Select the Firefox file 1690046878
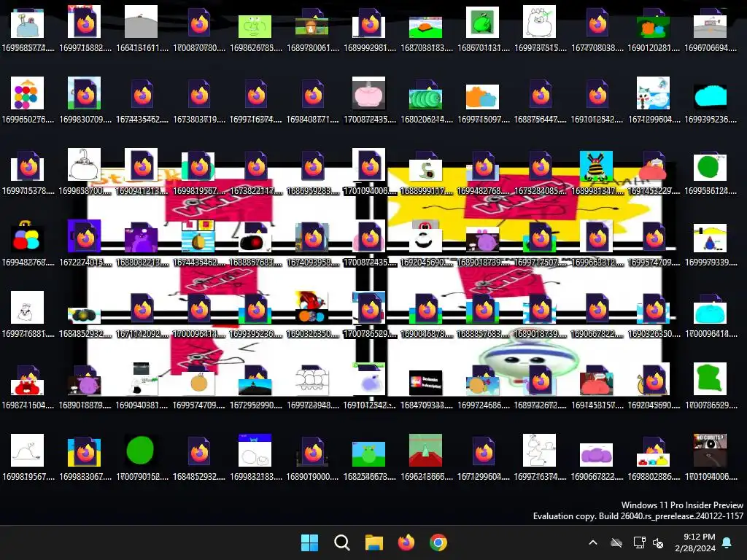This screenshot has height=560, width=747. pyautogui.click(x=426, y=315)
